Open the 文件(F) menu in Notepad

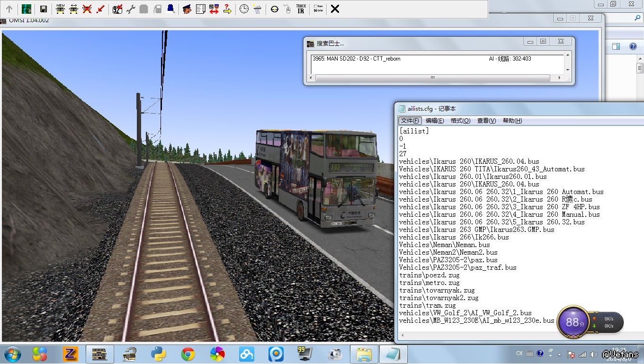click(410, 121)
